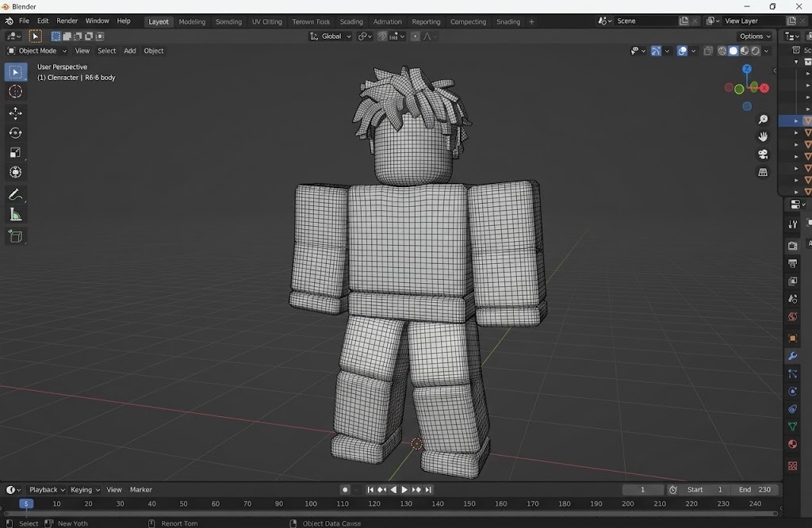Switch to solid shading
The image size is (812, 528).
coord(733,51)
